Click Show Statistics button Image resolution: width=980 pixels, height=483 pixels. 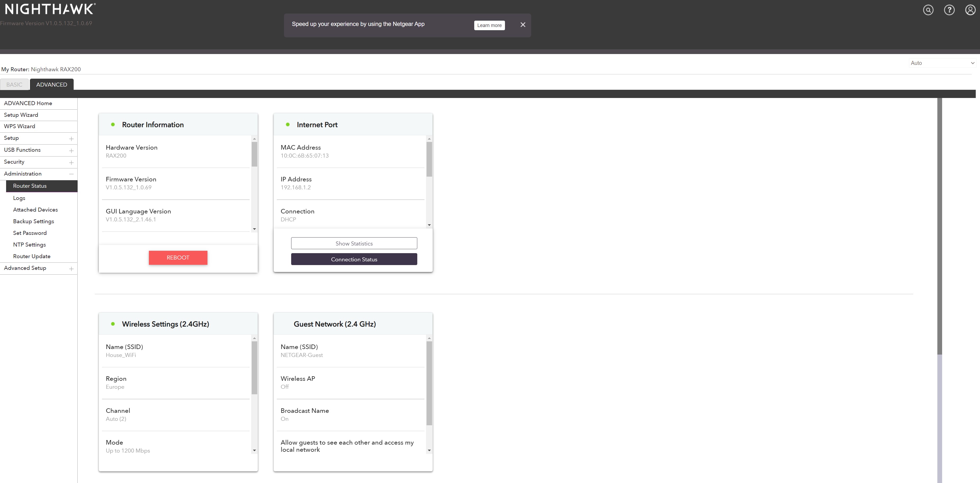click(x=354, y=243)
